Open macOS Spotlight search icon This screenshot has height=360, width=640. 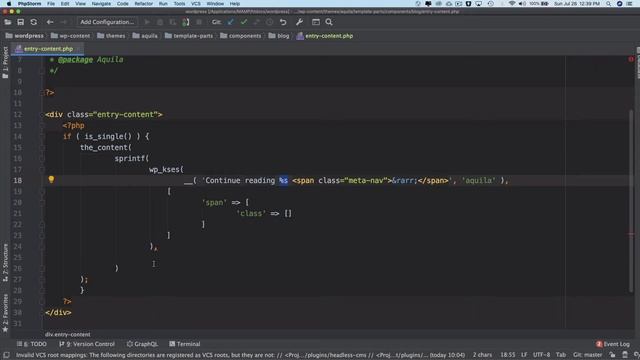608,4
